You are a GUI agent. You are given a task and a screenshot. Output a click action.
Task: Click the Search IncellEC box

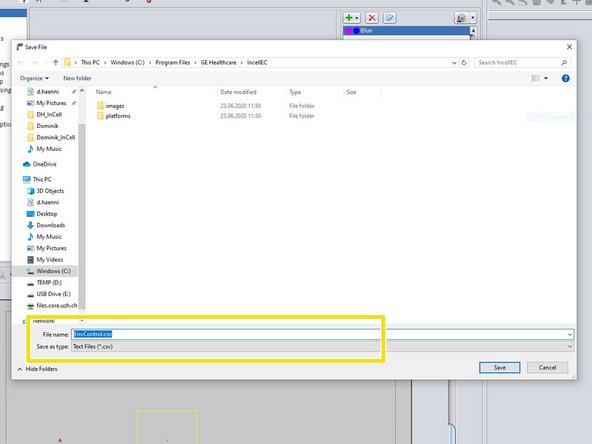coord(522,63)
